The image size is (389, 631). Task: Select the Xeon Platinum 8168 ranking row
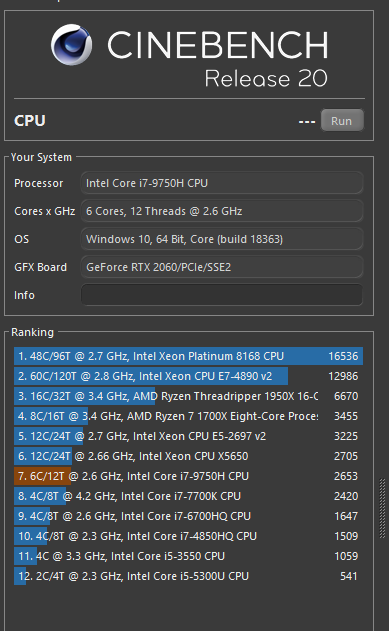[188, 356]
